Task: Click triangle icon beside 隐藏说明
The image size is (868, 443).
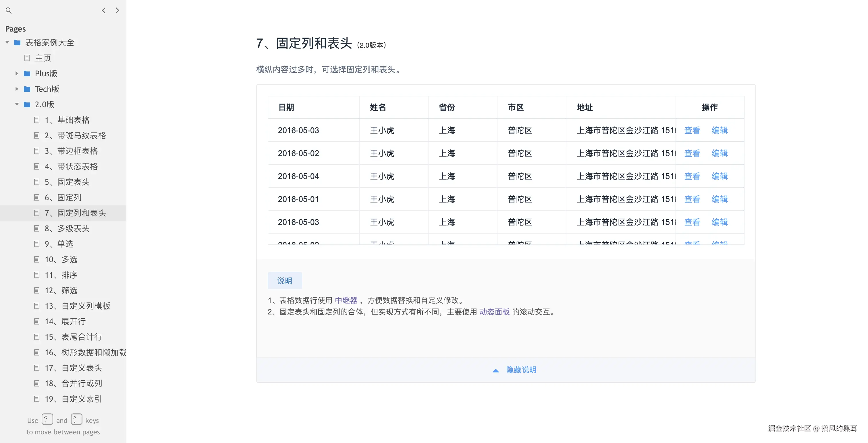Action: [495, 370]
